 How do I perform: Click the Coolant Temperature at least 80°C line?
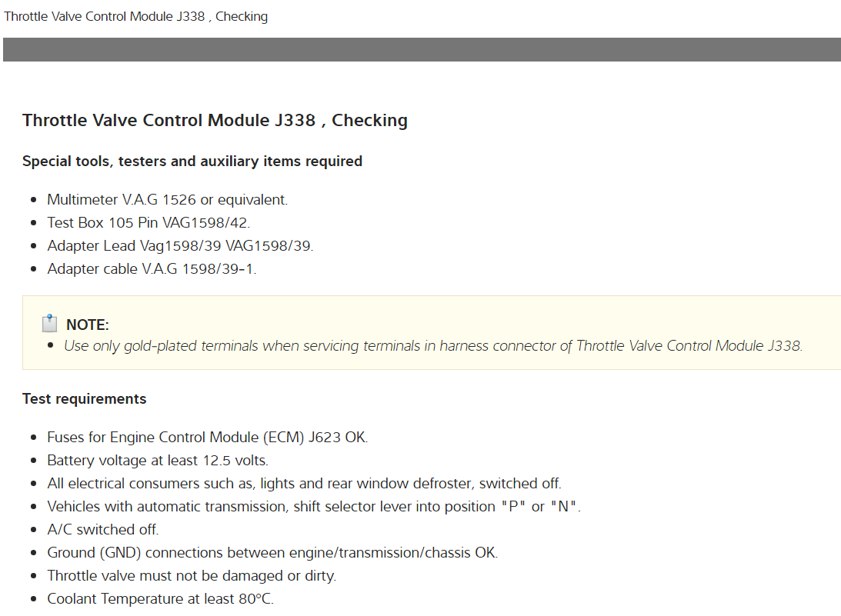(x=160, y=599)
